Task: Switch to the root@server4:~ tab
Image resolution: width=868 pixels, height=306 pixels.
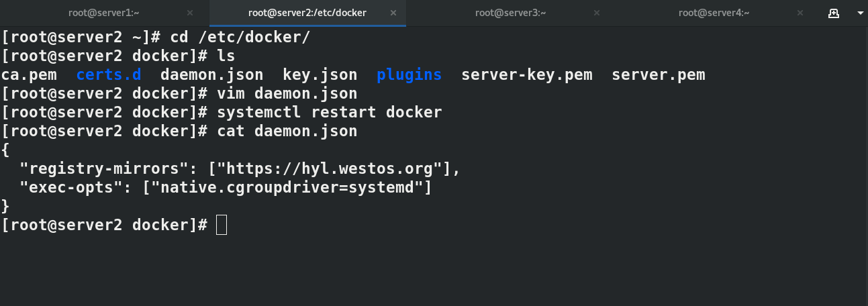Action: pos(714,13)
